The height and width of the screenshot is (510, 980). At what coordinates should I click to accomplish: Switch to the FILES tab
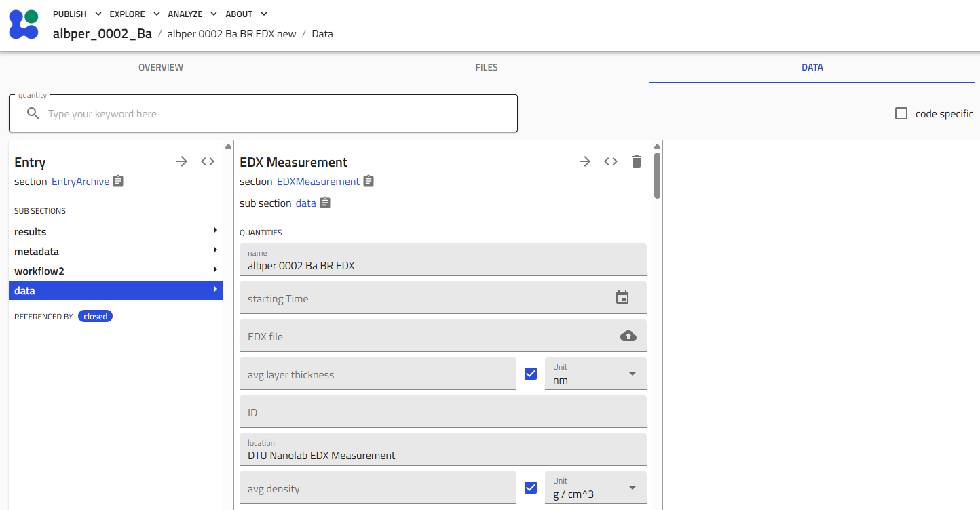pyautogui.click(x=486, y=67)
